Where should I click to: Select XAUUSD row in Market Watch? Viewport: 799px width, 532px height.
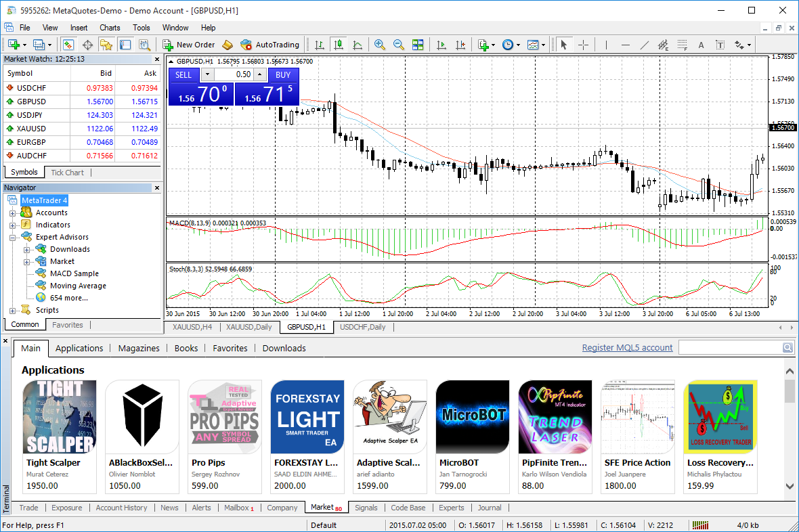(x=81, y=129)
